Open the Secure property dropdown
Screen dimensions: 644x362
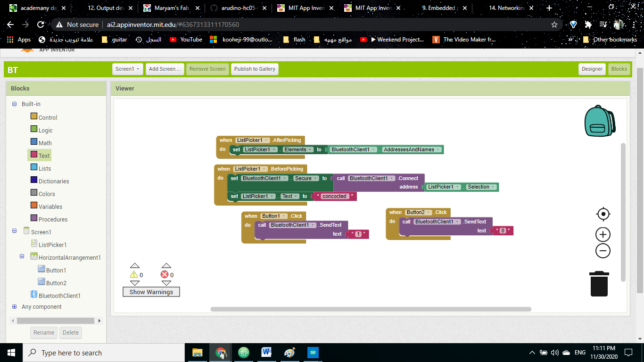click(306, 178)
